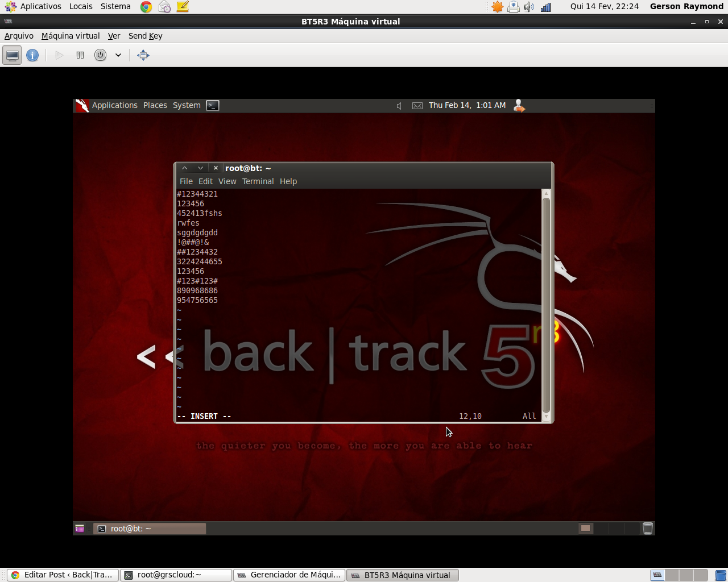Open the guest System menu
The height and width of the screenshot is (582, 728).
point(187,105)
